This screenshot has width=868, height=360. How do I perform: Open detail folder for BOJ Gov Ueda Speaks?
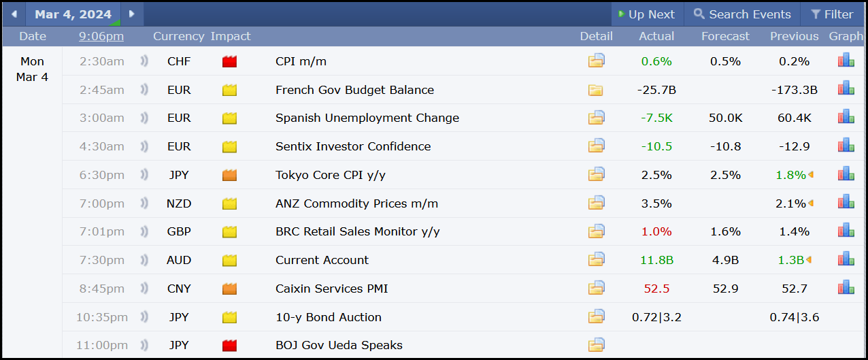pos(596,345)
